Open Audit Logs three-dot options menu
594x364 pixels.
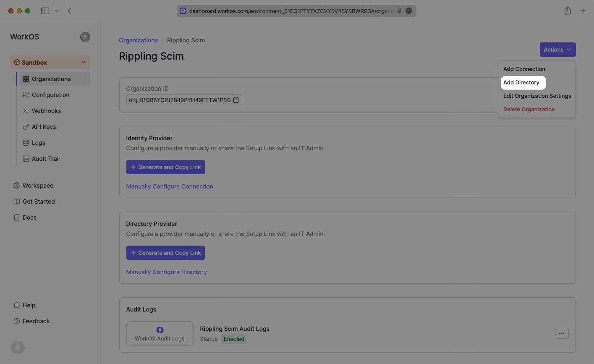point(561,333)
